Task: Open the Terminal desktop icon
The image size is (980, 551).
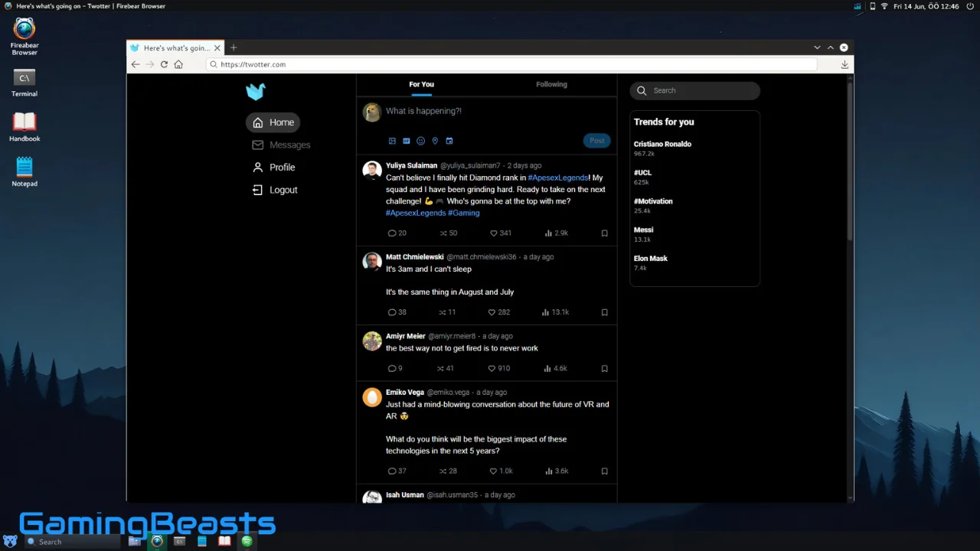Action: [24, 83]
